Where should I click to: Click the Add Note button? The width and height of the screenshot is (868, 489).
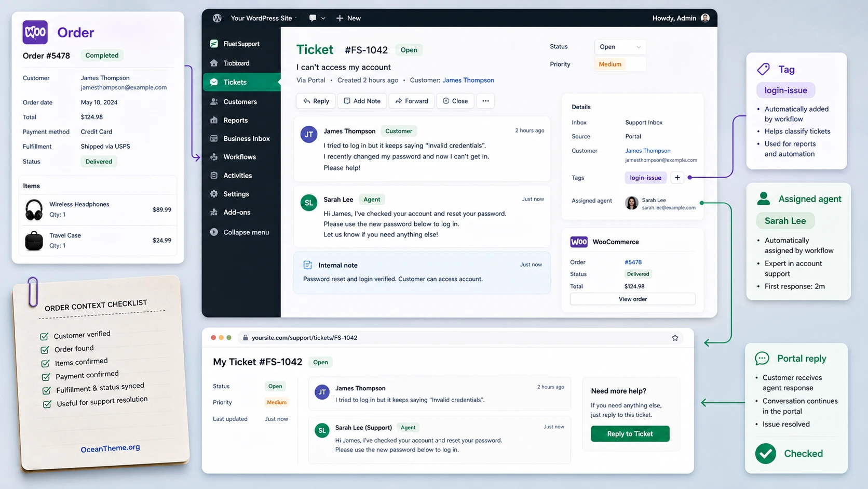coord(362,101)
